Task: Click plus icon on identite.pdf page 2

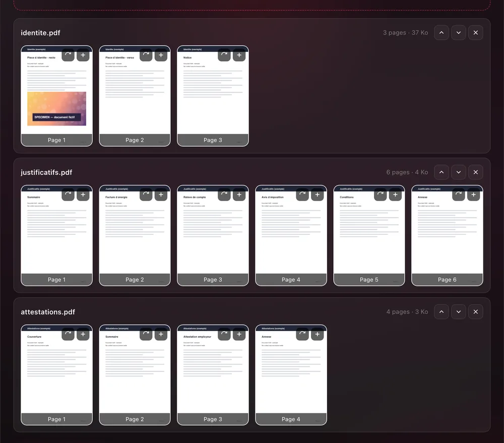Action: 161,54
